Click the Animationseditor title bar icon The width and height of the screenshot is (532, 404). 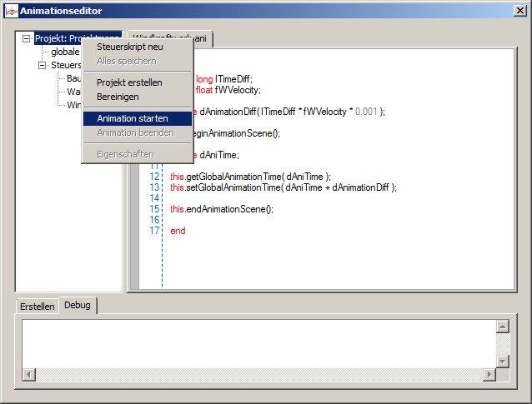(x=10, y=10)
